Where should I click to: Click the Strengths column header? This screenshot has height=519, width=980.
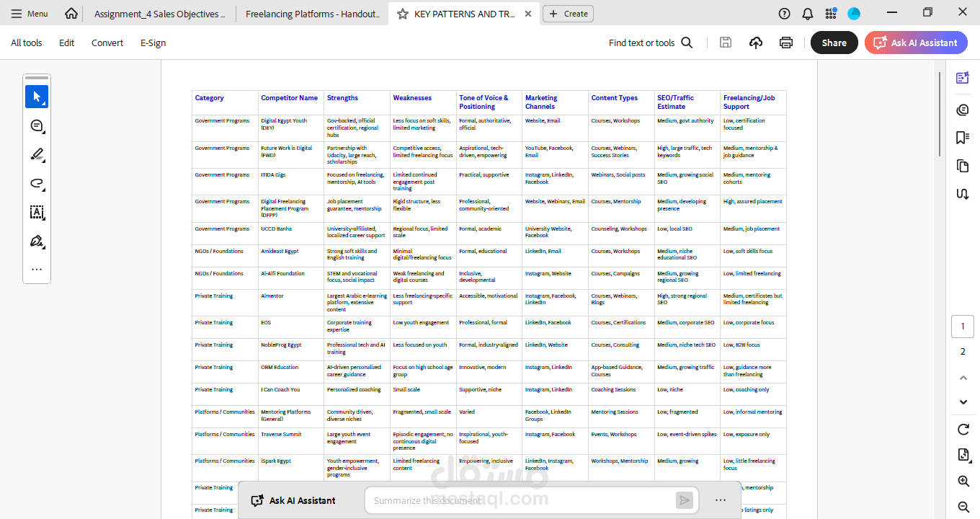pos(342,98)
